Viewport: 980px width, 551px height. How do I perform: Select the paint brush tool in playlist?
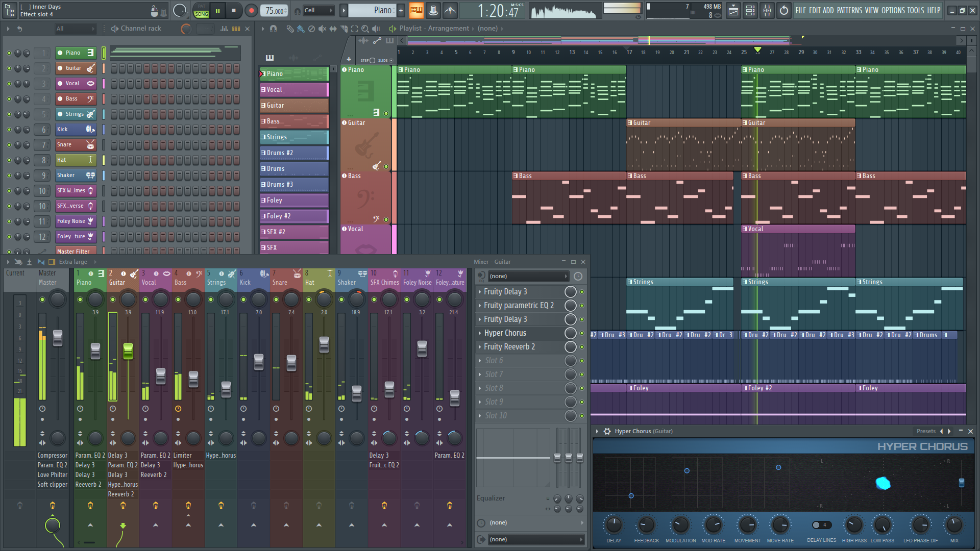[301, 29]
